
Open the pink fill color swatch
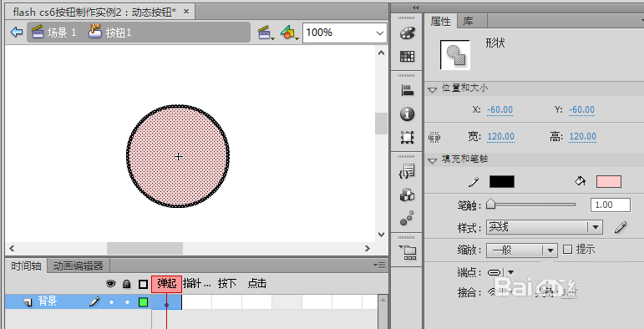(x=609, y=181)
